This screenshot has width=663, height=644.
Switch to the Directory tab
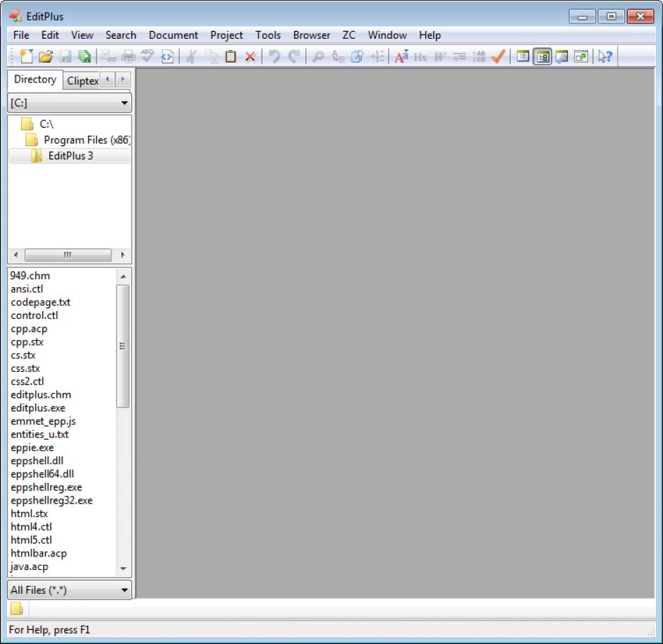(x=35, y=80)
